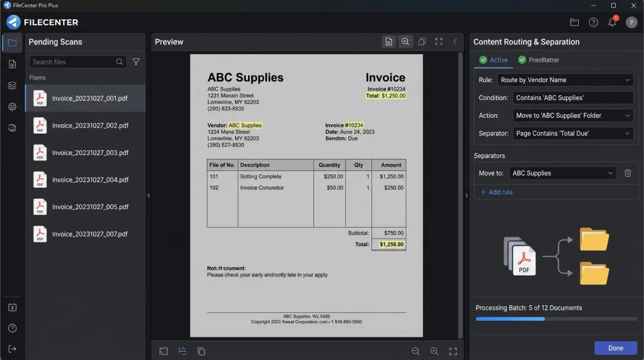Viewport: 644px width, 360px height.
Task: Click the rotate page icon below preview
Action: point(163,352)
